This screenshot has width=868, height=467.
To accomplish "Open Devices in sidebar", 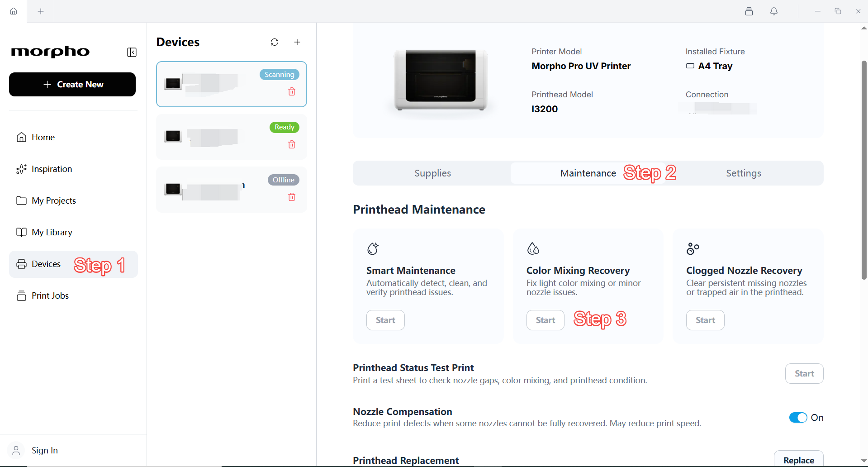I will click(x=73, y=264).
